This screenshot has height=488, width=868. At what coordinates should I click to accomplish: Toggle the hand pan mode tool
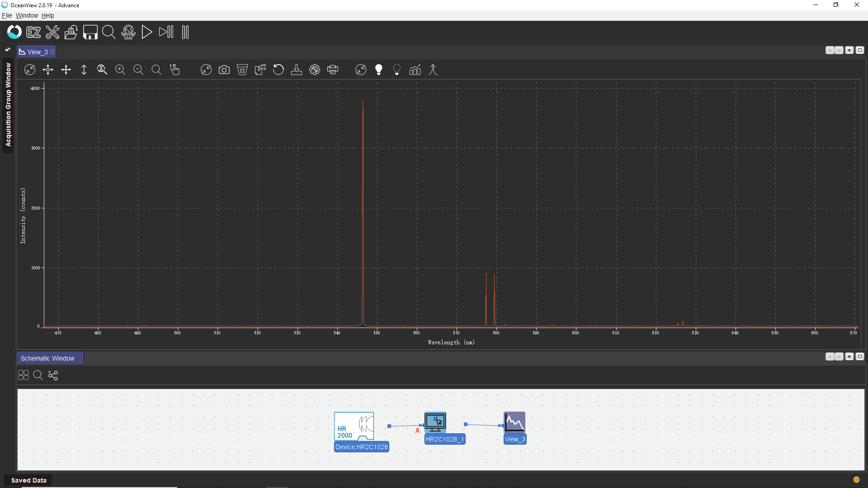click(x=175, y=70)
